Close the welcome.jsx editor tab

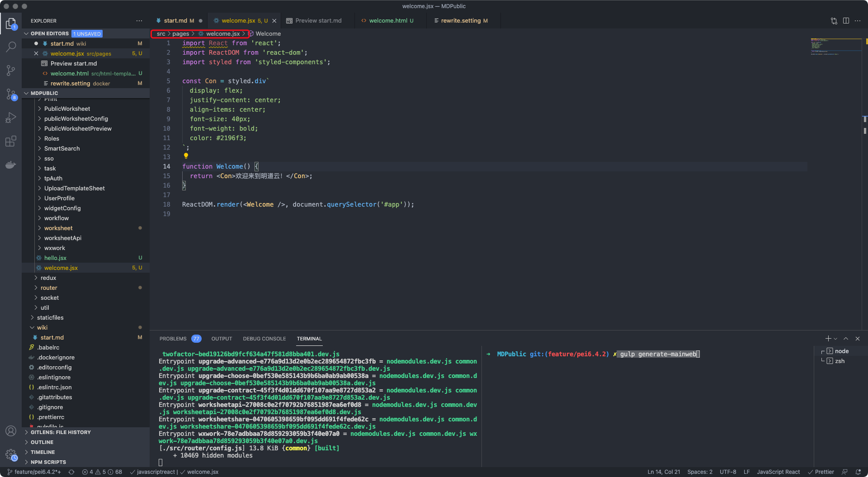tap(274, 21)
